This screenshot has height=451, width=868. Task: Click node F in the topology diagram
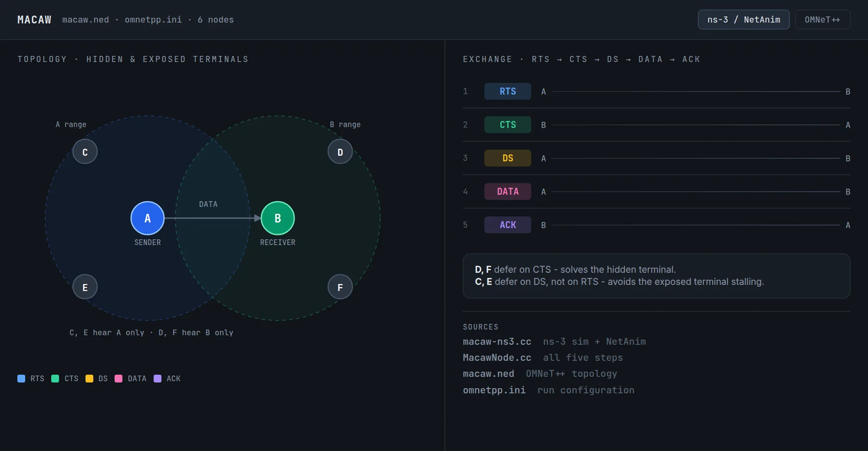coord(340,287)
